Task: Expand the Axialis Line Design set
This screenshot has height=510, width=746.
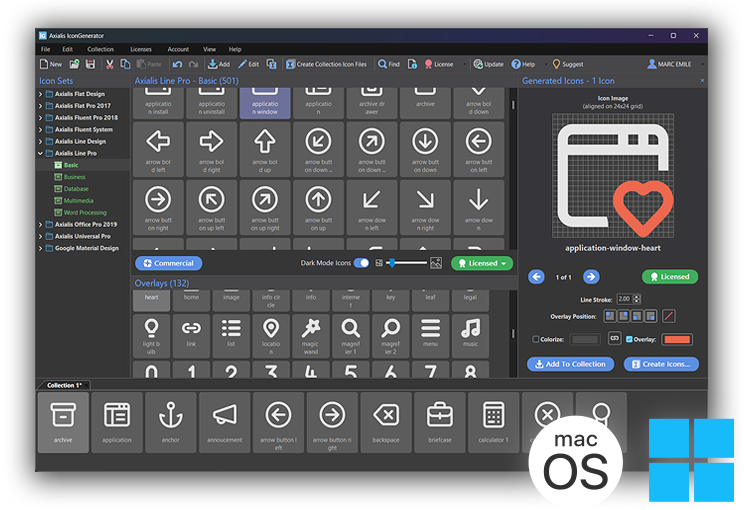Action: [x=40, y=141]
